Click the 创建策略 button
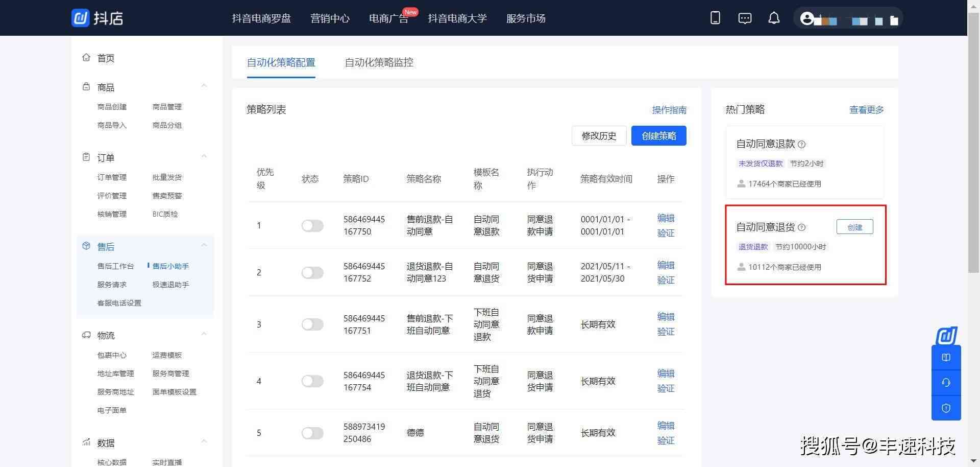Screen dimensions: 980x467 pyautogui.click(x=659, y=136)
